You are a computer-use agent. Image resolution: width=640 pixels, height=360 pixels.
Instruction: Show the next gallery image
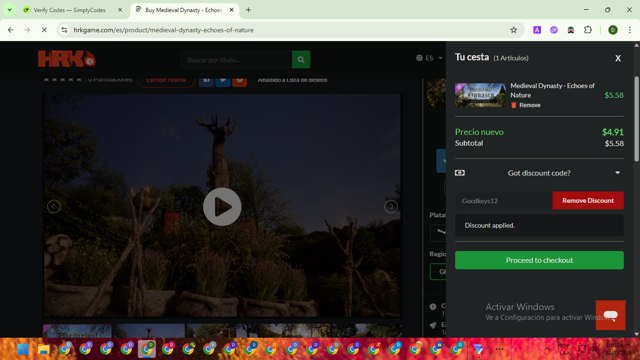[391, 207]
